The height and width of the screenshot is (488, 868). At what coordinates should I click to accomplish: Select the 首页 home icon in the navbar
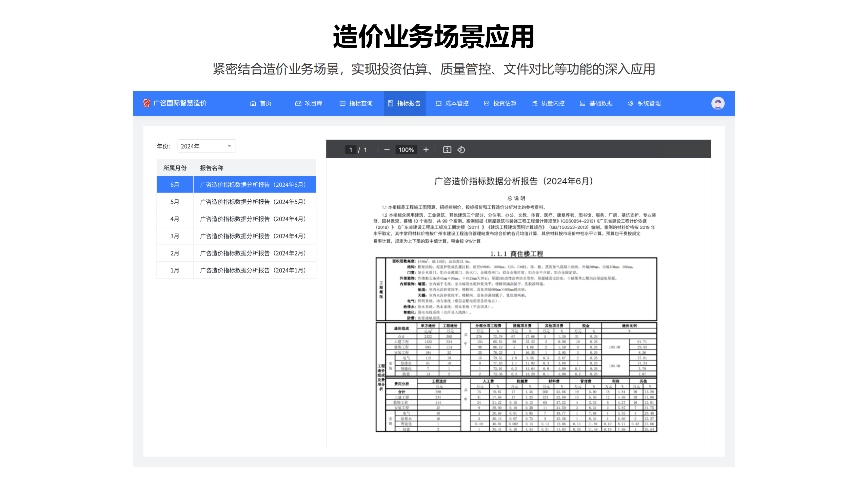[253, 103]
